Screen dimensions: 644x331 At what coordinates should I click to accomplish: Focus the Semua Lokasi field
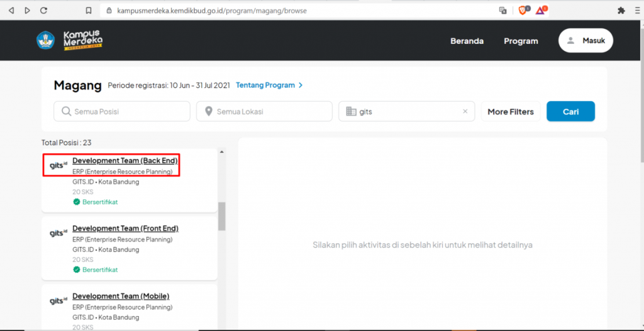click(x=264, y=111)
